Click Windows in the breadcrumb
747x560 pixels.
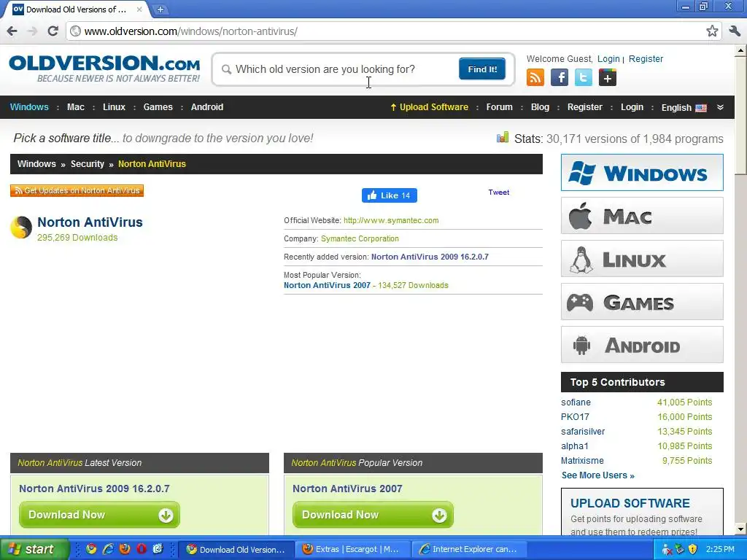tap(36, 164)
